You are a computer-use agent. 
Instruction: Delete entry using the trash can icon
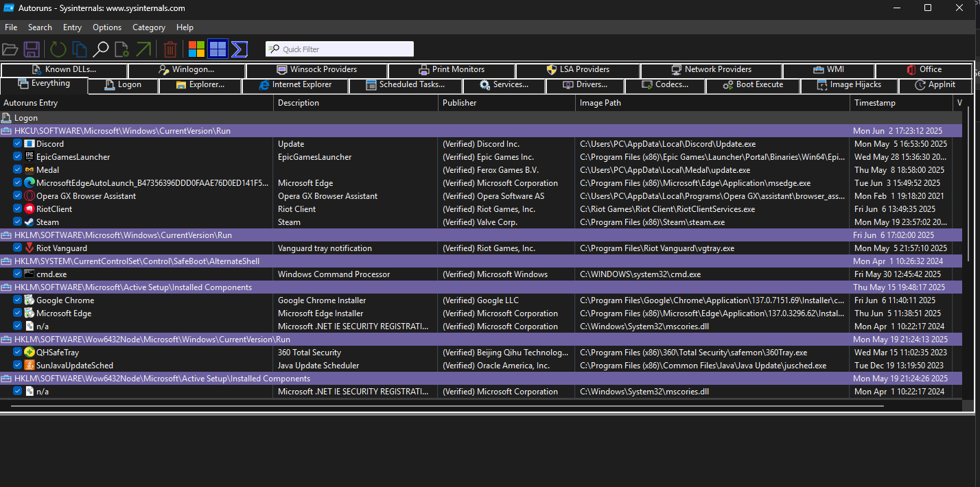170,49
